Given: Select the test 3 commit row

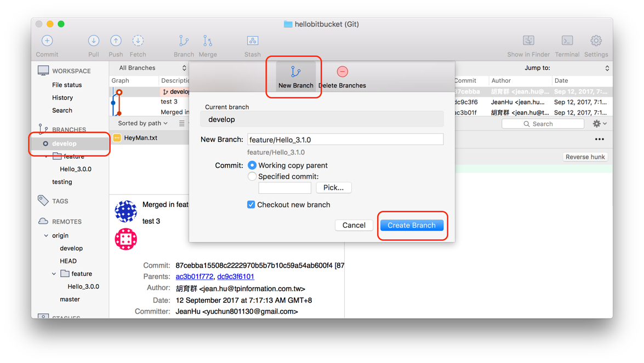Looking at the screenshot, I should pyautogui.click(x=169, y=102).
